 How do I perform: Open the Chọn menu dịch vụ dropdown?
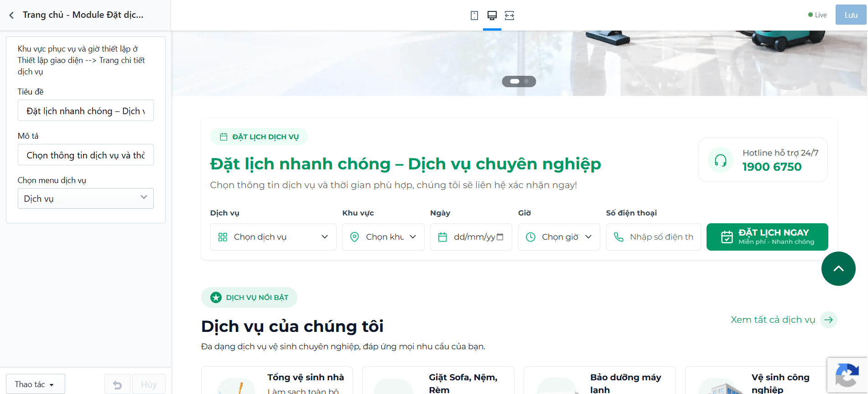click(86, 199)
